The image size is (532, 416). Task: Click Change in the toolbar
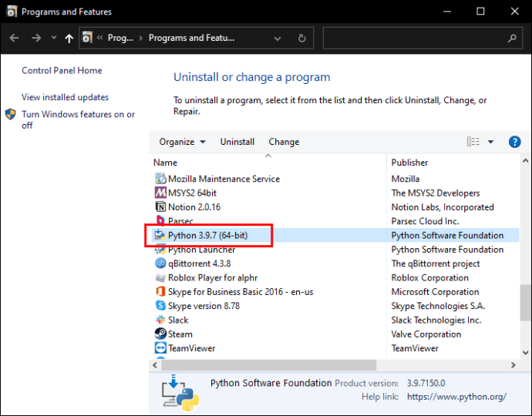[x=284, y=142]
